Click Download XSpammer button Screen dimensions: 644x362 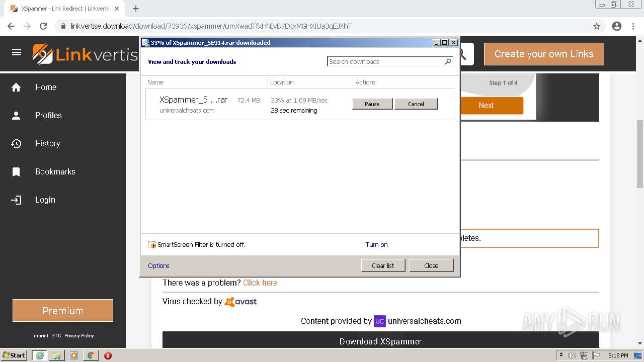coord(380,340)
